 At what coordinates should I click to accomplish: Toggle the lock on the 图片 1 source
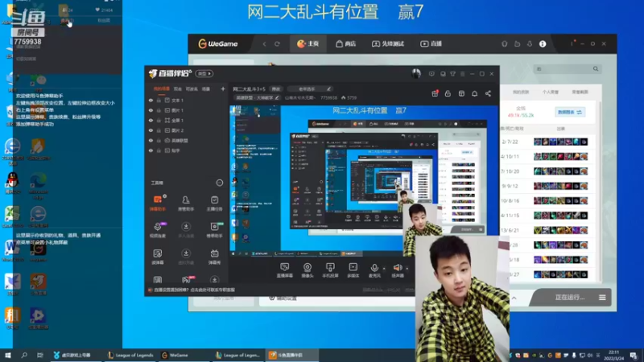click(x=159, y=110)
